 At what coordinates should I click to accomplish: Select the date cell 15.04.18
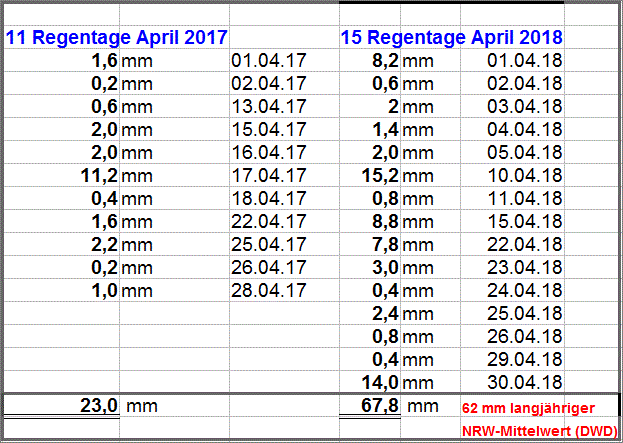[x=525, y=222]
